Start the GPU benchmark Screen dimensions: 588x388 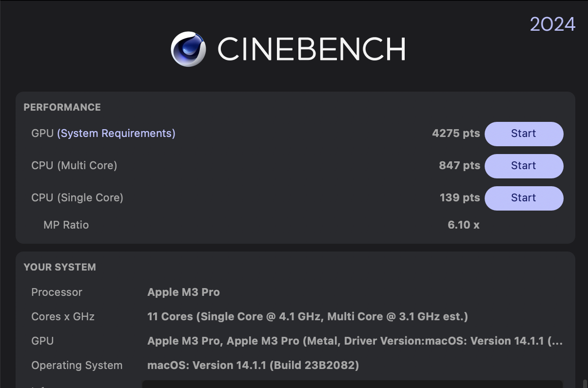(524, 134)
